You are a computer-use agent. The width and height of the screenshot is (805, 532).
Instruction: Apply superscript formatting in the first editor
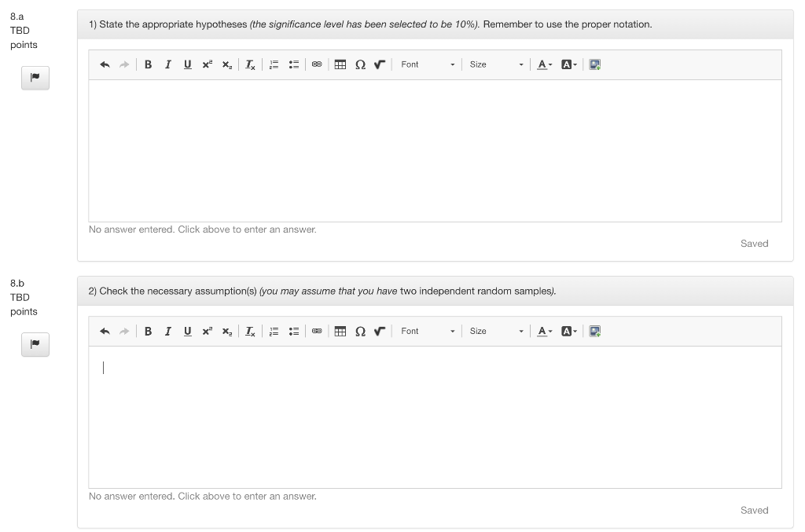[x=207, y=64]
